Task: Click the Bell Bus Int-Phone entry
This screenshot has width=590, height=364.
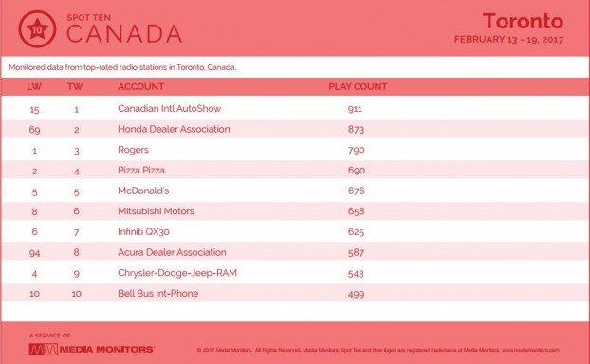Action: (x=158, y=293)
